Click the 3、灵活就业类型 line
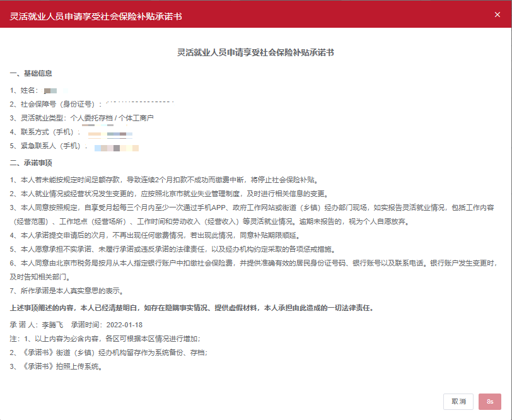The image size is (512, 420). pos(81,118)
